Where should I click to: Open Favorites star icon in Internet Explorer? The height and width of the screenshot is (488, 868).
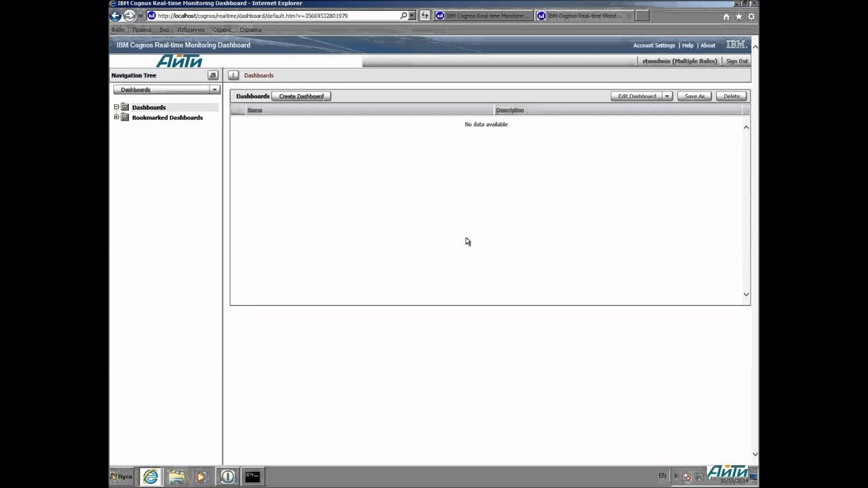(738, 16)
